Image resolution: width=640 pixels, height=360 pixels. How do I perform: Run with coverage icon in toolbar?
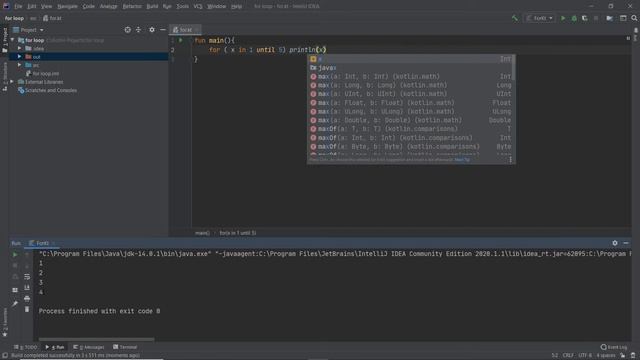[585, 18]
